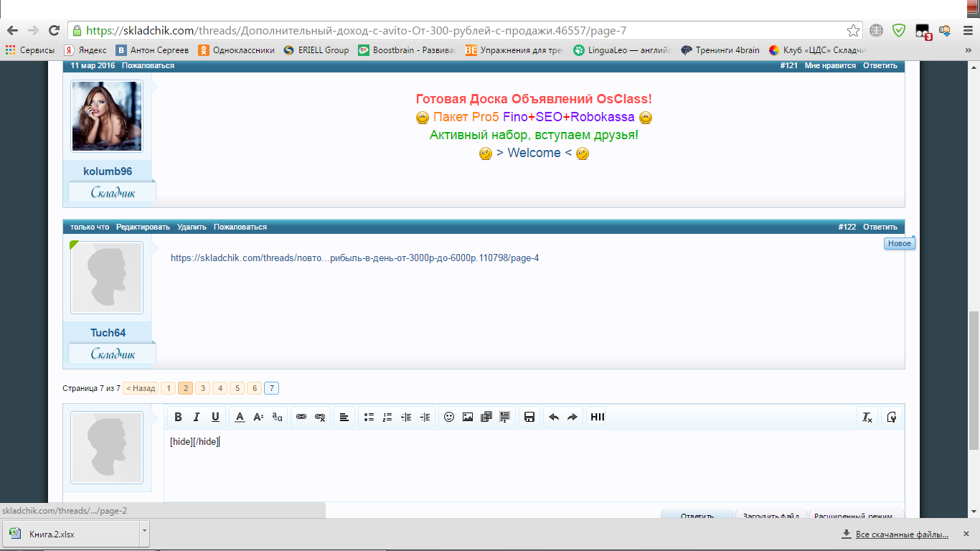The height and width of the screenshot is (551, 980).
Task: Open the Tuch64 user profile name
Action: coord(108,333)
